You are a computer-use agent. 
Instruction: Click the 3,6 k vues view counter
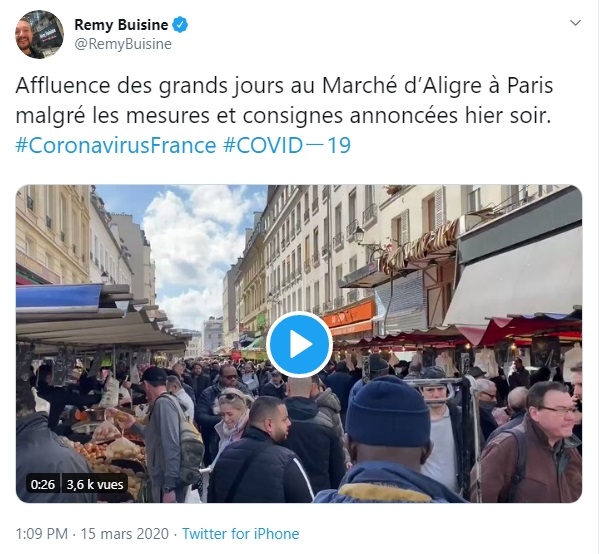click(95, 484)
